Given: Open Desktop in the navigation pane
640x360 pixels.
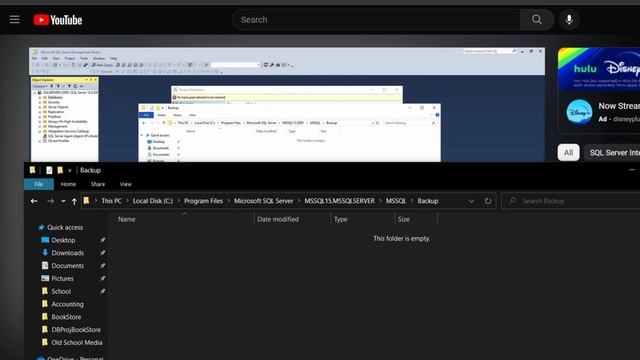Looking at the screenshot, I should point(63,240).
